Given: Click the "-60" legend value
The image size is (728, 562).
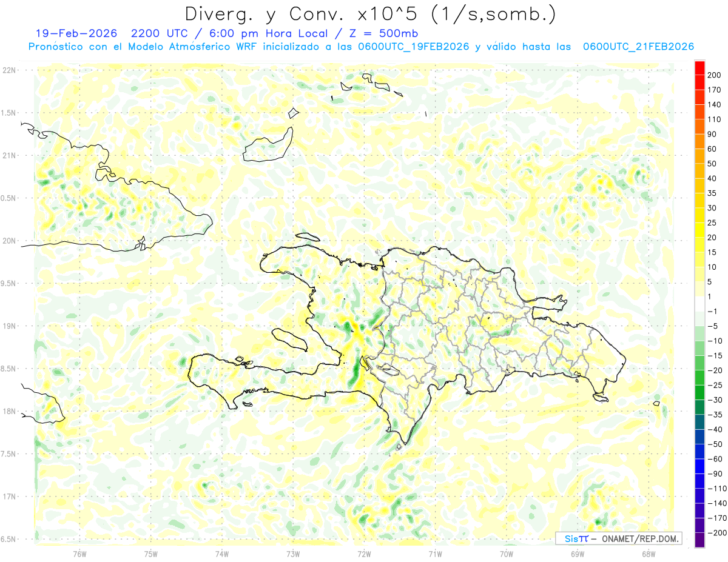Looking at the screenshot, I should [x=716, y=460].
